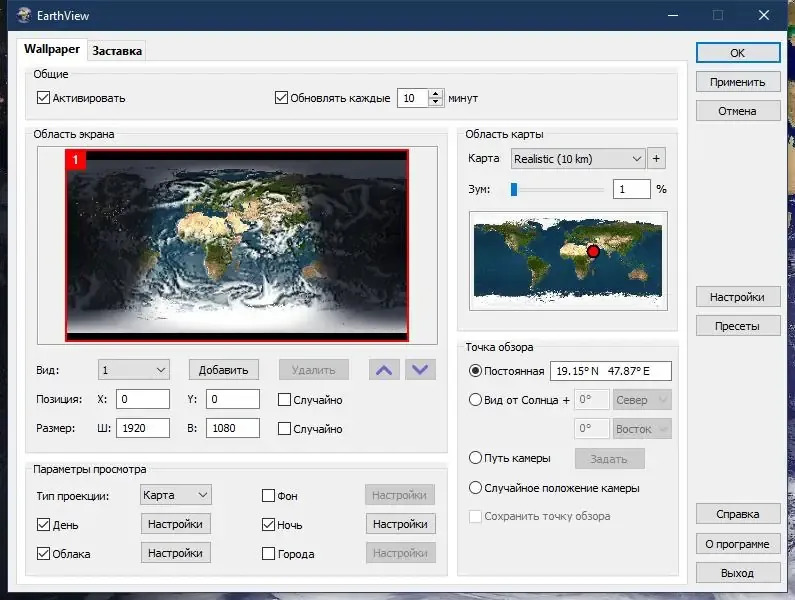Expand the Тип проекции dropdown

click(x=175, y=494)
